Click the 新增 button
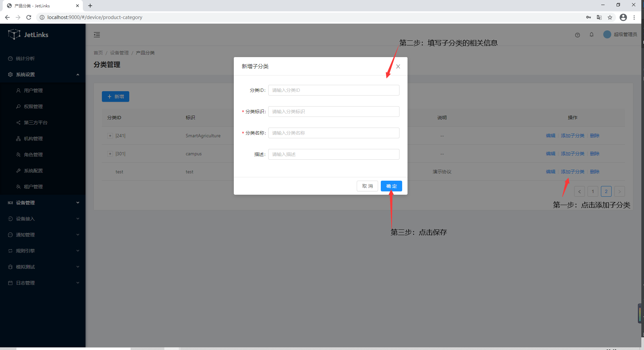Viewport: 644px width, 350px height. (x=116, y=97)
